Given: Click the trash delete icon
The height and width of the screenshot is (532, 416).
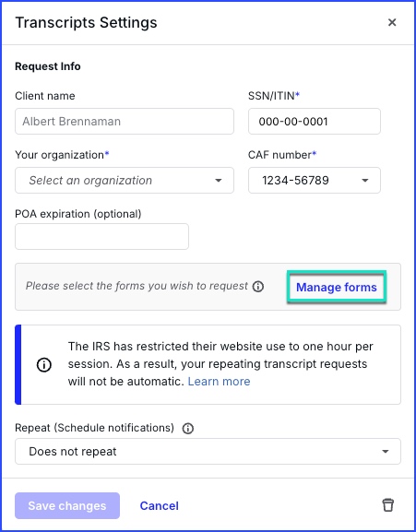Looking at the screenshot, I should pyautogui.click(x=387, y=505).
